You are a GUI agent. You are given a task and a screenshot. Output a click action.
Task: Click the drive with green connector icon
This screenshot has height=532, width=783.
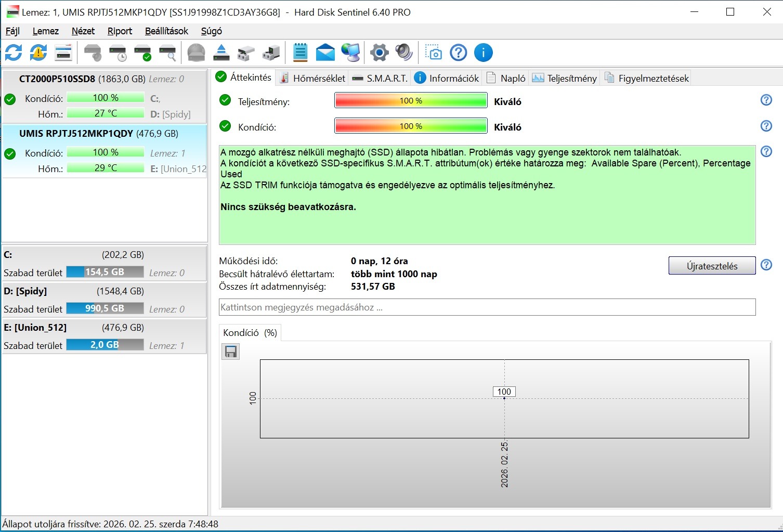tap(271, 53)
